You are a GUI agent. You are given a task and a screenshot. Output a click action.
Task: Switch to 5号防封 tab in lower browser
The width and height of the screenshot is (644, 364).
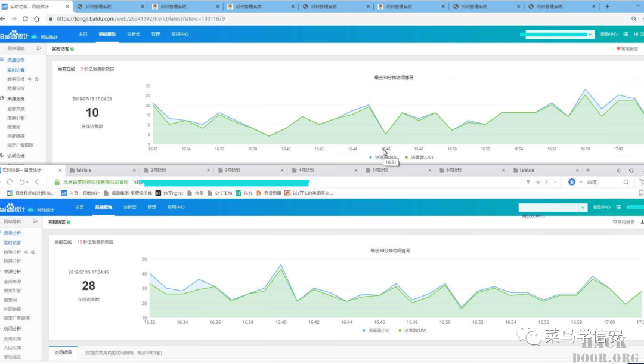397,170
